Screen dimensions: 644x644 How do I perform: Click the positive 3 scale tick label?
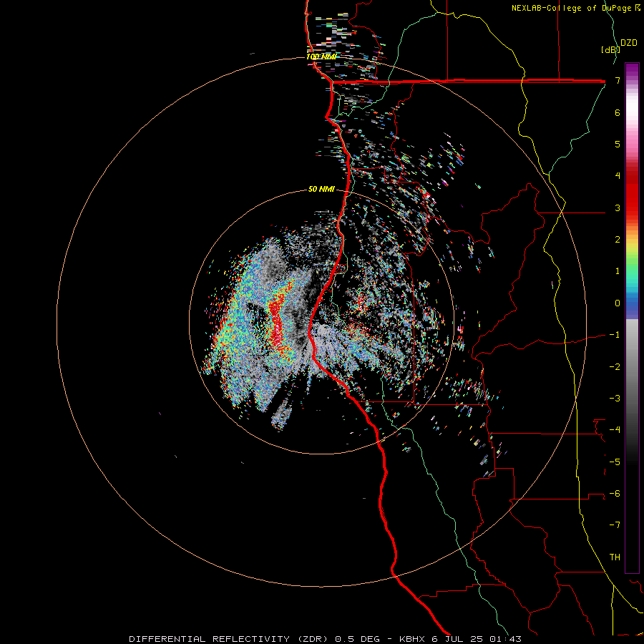pos(618,208)
